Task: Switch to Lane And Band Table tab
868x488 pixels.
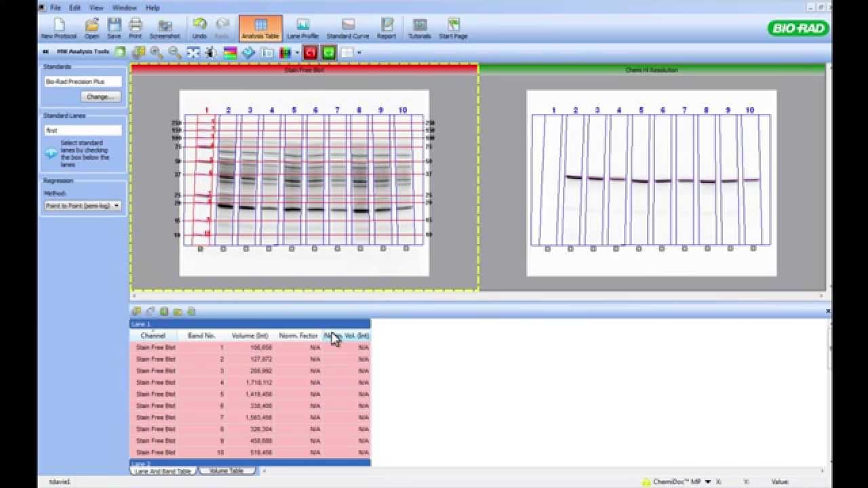Action: (x=163, y=471)
